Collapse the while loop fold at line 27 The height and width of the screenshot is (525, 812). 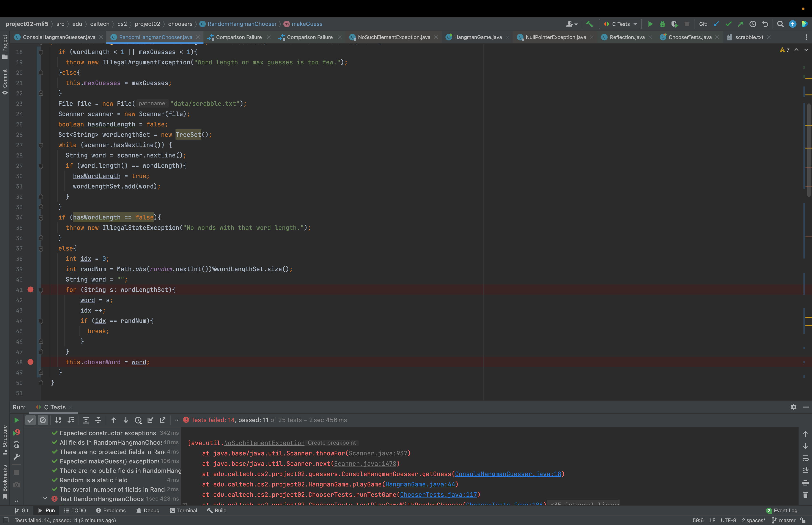[x=41, y=145]
